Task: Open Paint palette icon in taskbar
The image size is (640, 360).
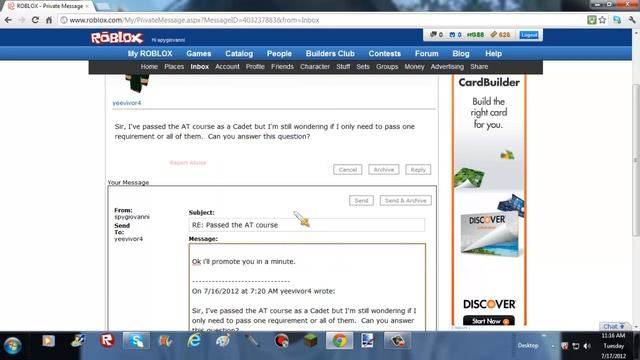Action: [223, 341]
